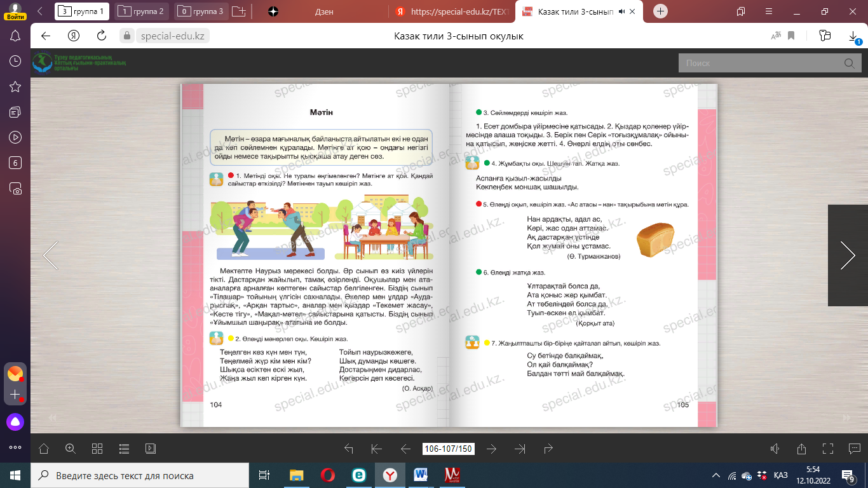Screen dimensions: 868x488
Task: Open the table of contents list
Action: [x=124, y=449]
